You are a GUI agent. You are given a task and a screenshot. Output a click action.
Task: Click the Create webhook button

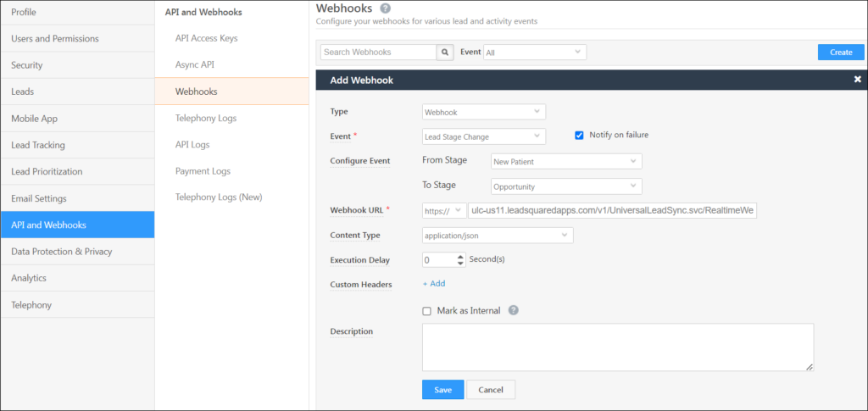(841, 53)
